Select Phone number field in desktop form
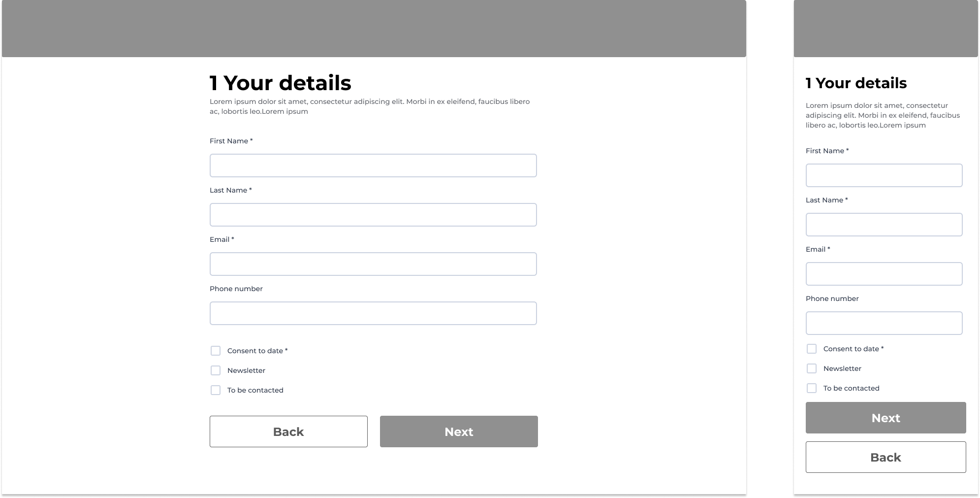The height and width of the screenshot is (498, 980). (373, 313)
